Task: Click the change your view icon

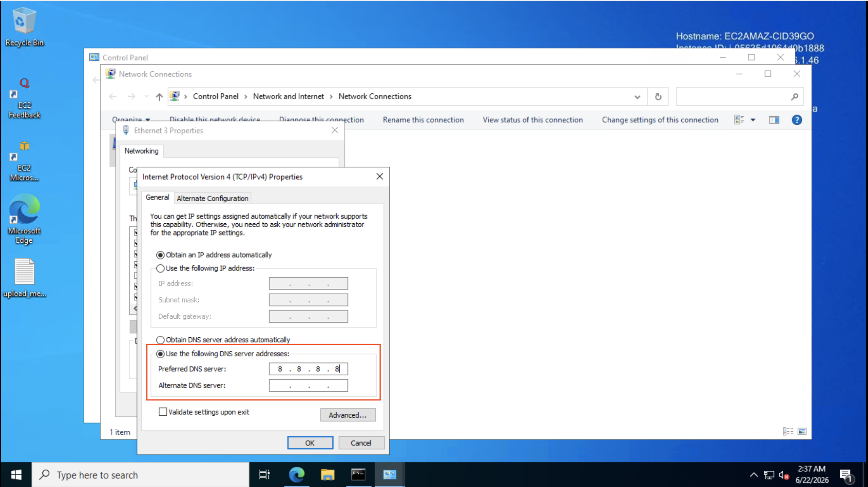Action: tap(739, 120)
